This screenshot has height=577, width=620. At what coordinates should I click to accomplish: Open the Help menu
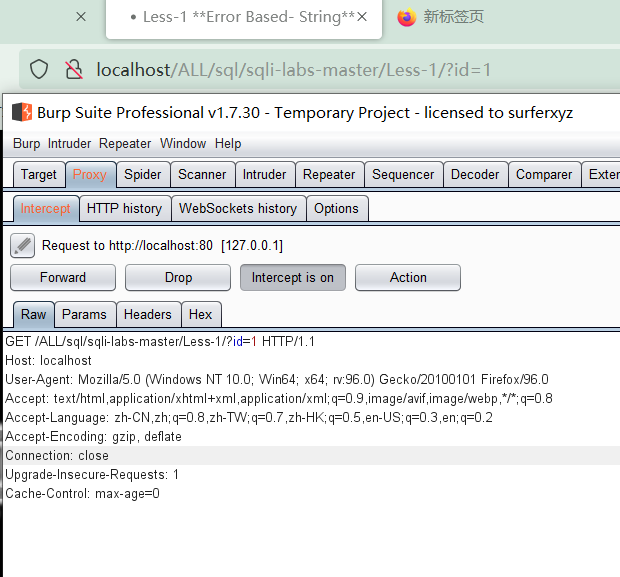coord(228,143)
